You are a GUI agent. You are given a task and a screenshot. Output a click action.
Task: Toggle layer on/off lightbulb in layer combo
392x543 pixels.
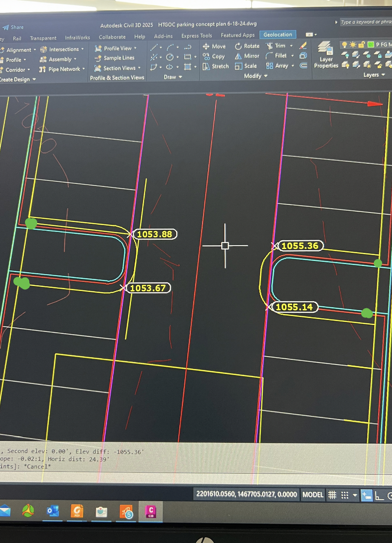344,45
